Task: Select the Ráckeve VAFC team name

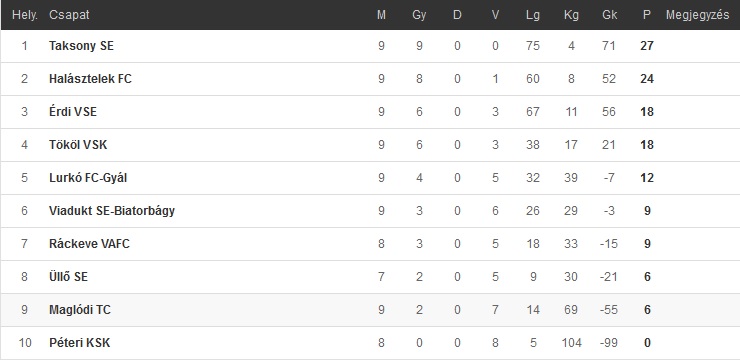Action: 89,244
